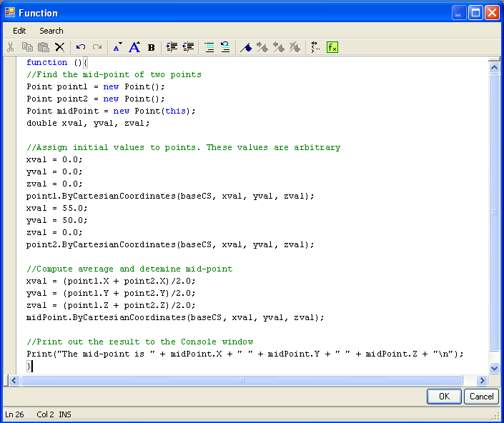Click the Function window title icon
The width and height of the screenshot is (504, 423).
pos(10,13)
